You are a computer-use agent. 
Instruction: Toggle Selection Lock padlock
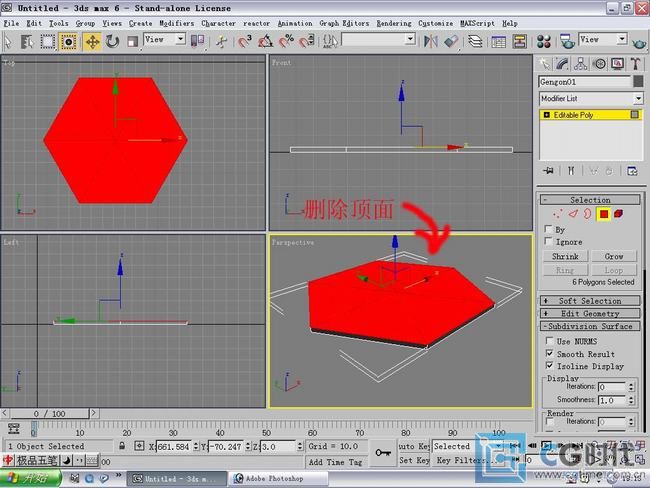pos(122,446)
